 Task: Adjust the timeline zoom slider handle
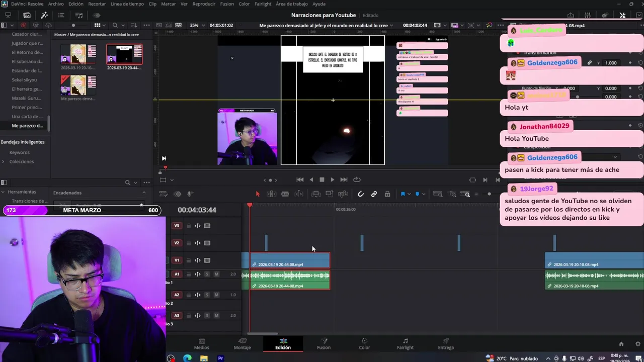(x=489, y=194)
